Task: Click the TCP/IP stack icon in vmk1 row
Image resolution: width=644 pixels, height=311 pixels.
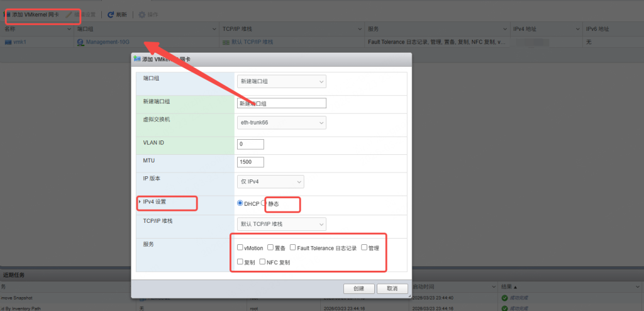Action: coord(226,42)
